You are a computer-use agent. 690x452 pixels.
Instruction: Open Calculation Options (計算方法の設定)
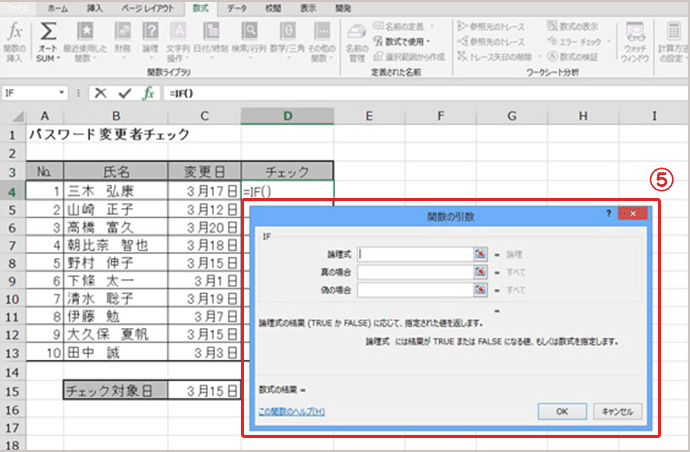[673, 43]
